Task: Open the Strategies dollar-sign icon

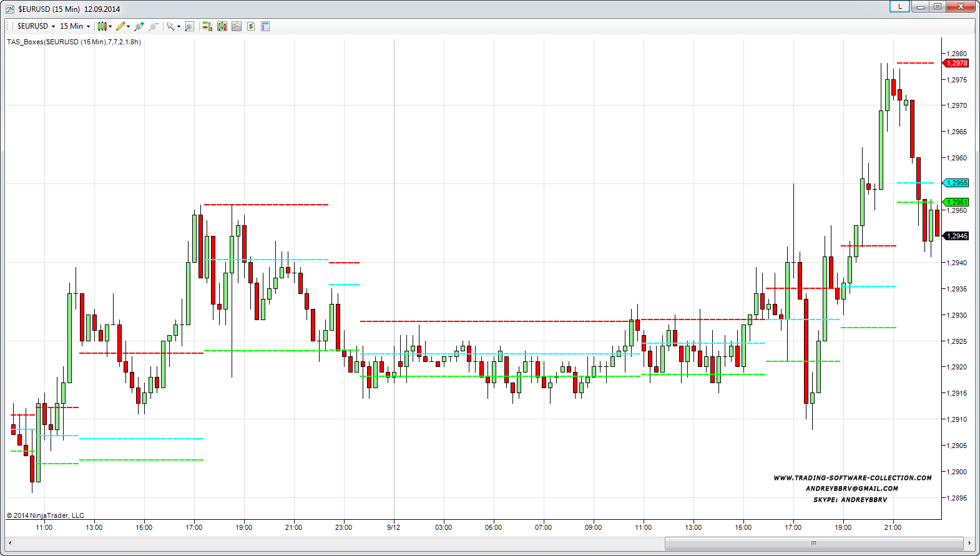Action: coord(251,26)
